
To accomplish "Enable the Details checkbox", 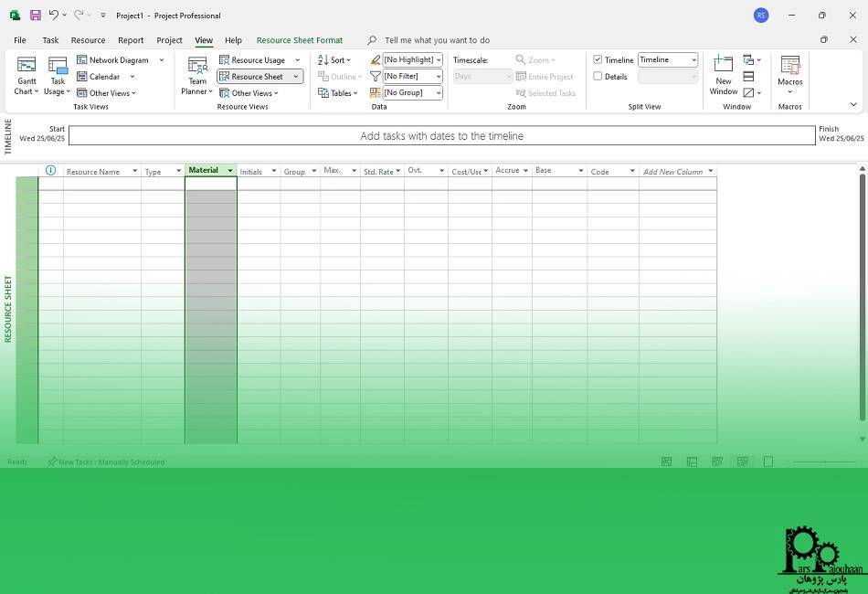I will 598,77.
